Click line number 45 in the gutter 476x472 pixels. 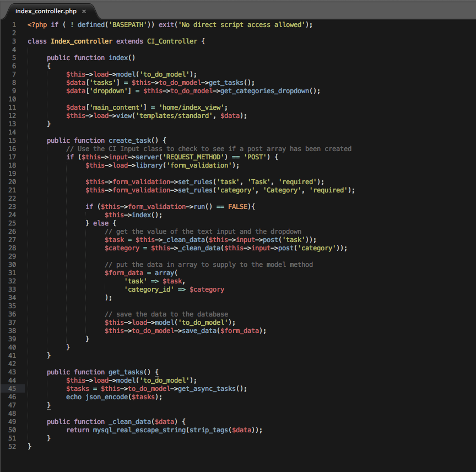(12, 389)
